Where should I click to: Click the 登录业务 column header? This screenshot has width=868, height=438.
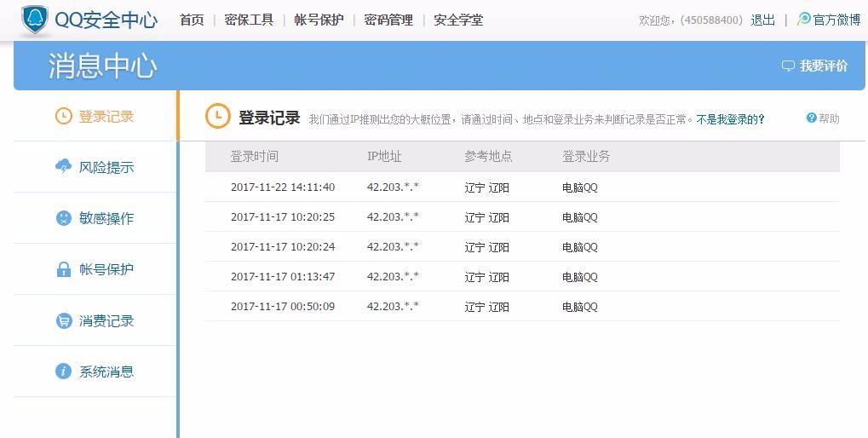pyautogui.click(x=586, y=156)
